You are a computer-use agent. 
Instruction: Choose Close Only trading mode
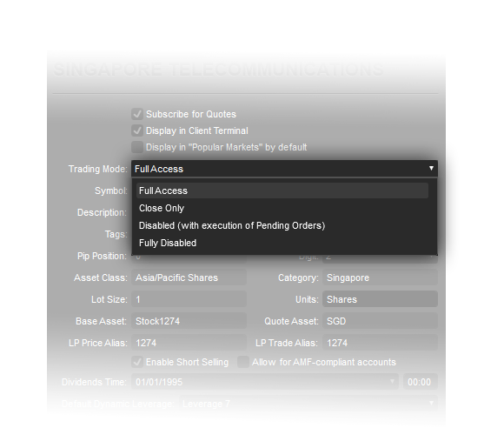pyautogui.click(x=282, y=208)
